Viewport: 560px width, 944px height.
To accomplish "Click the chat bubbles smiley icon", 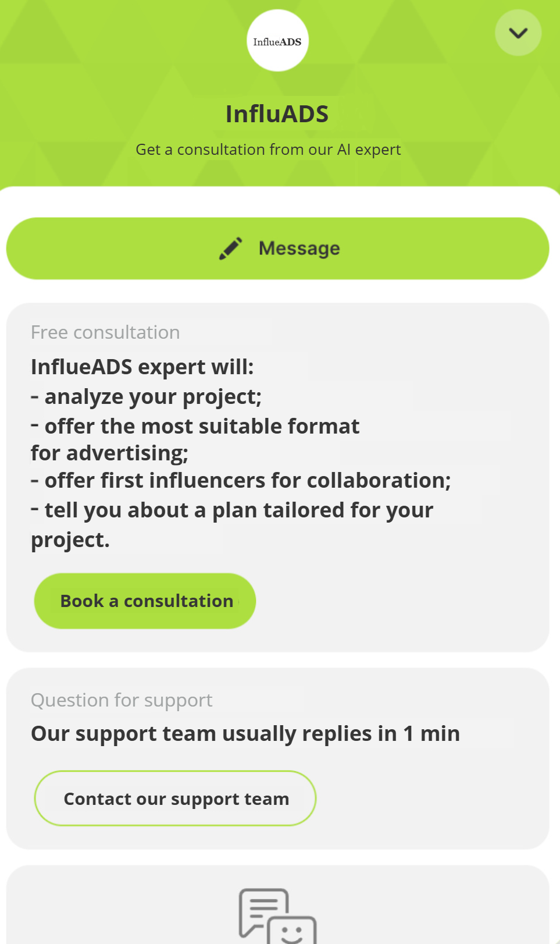I will [x=277, y=915].
